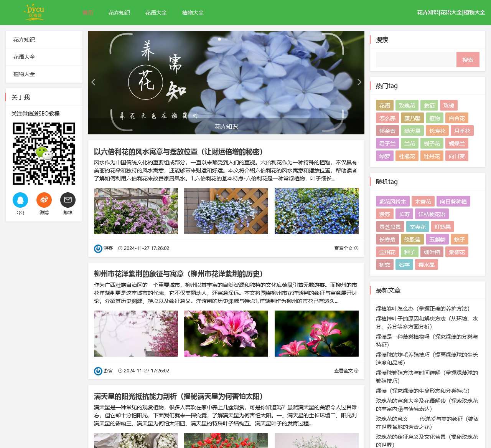The image size is (491, 448).
Task: Click the 玫瑰花 hot tag
Action: point(407,106)
